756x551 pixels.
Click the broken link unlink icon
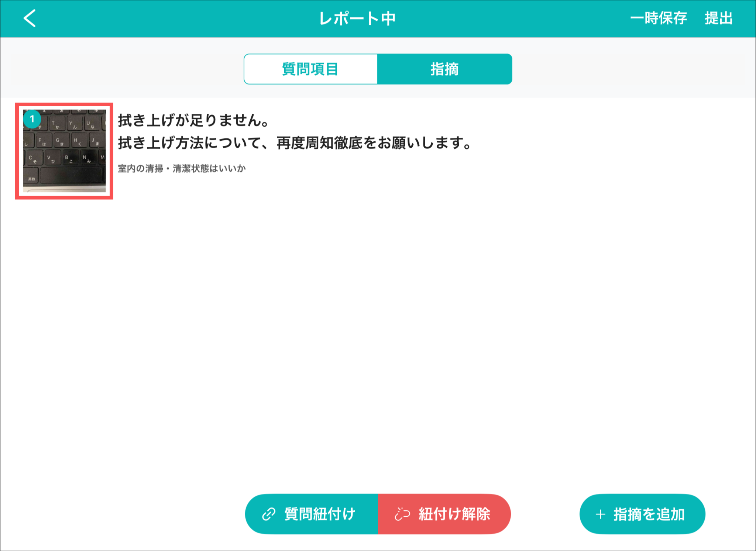coord(402,514)
